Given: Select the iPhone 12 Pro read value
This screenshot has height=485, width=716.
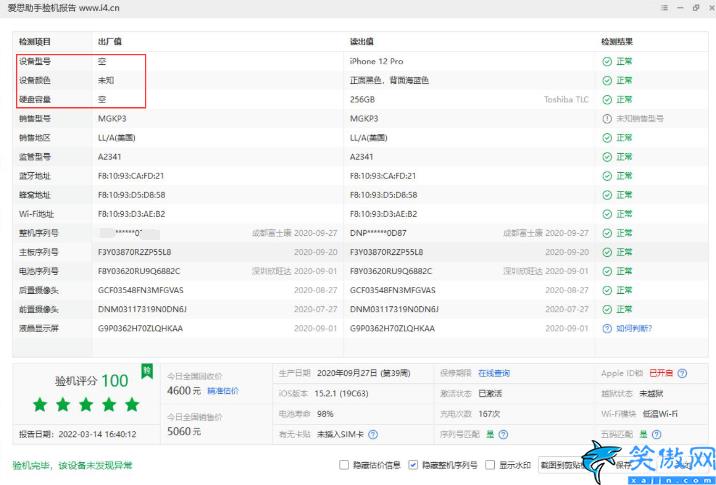Looking at the screenshot, I should pos(376,61).
